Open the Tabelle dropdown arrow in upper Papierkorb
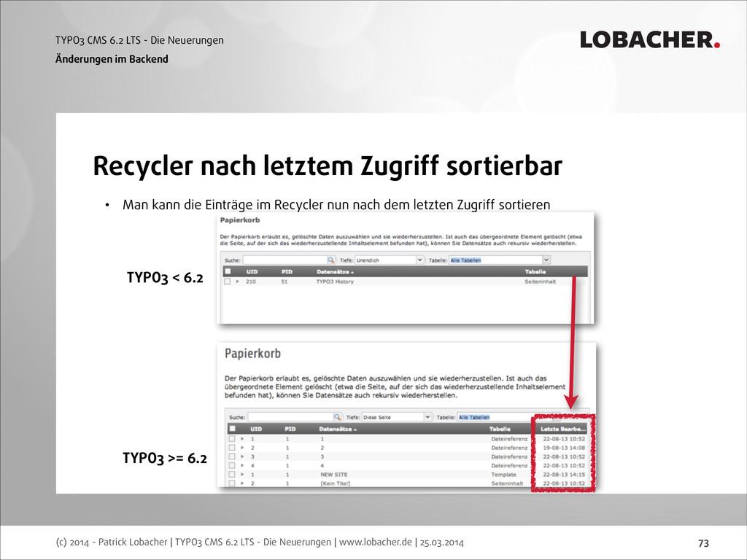 546,260
